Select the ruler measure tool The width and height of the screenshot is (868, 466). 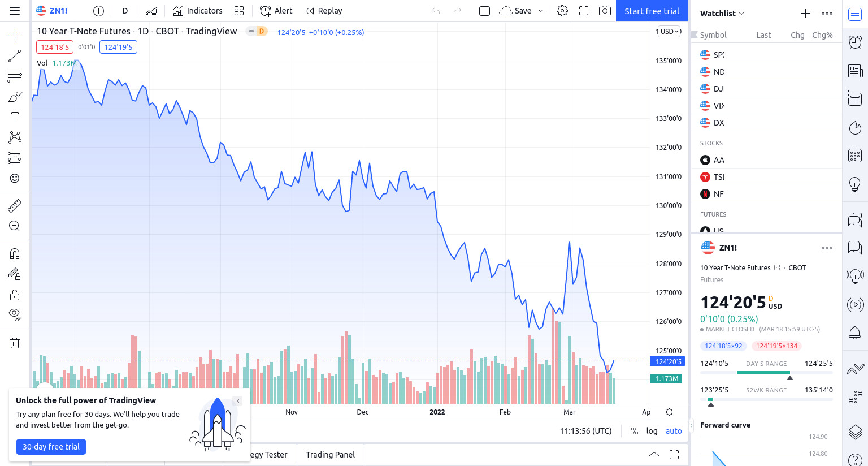[x=15, y=205]
